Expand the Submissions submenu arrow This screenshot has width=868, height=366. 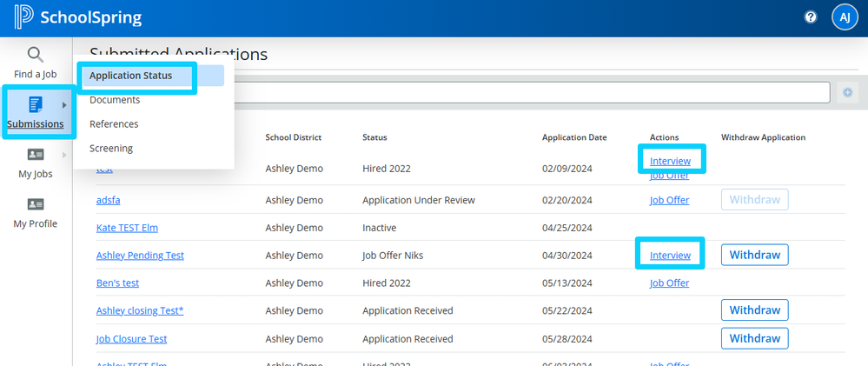pos(64,105)
